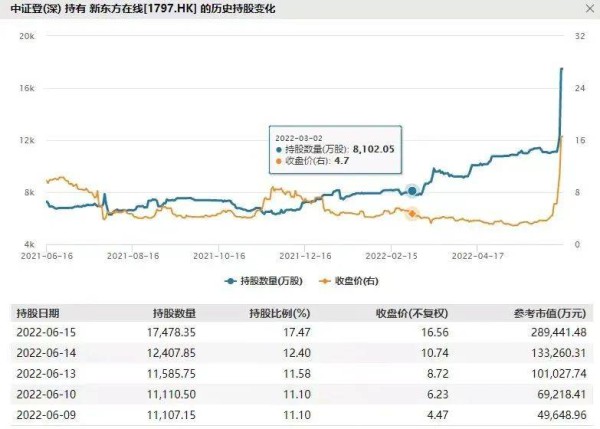Click the 2022-04-17 x-axis label
This screenshot has width=600, height=429.
coord(478,256)
